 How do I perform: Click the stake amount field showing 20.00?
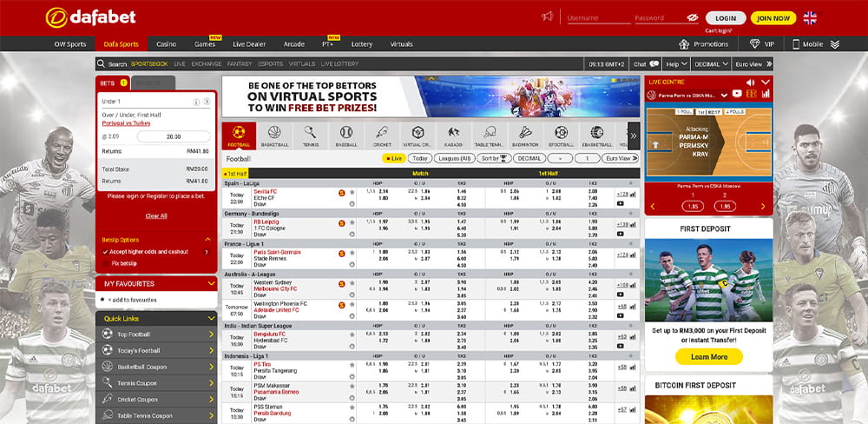pos(174,136)
